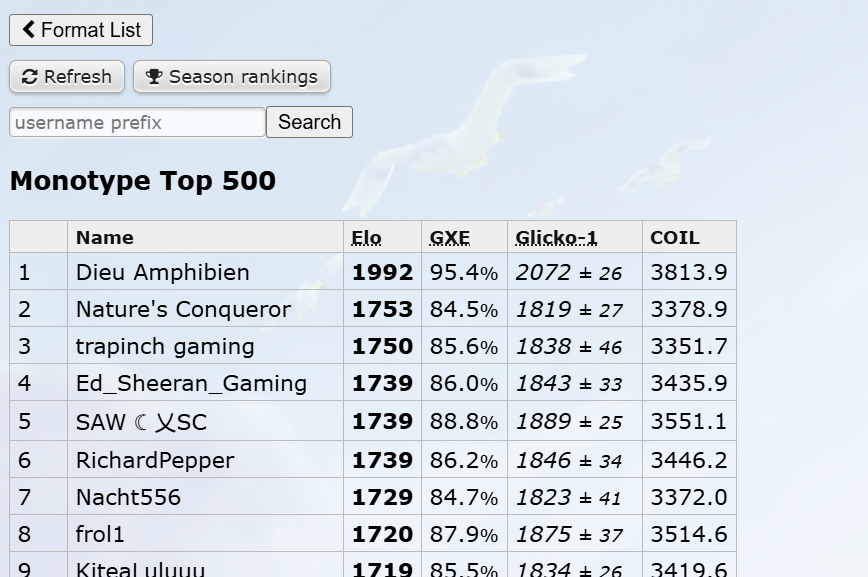Screen dimensions: 868x577
Task: Go back to the Format List
Action: [81, 30]
